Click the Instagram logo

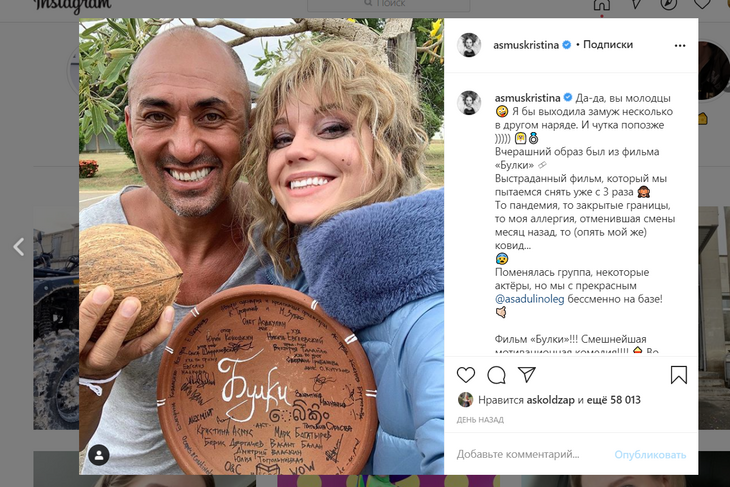(74, 6)
